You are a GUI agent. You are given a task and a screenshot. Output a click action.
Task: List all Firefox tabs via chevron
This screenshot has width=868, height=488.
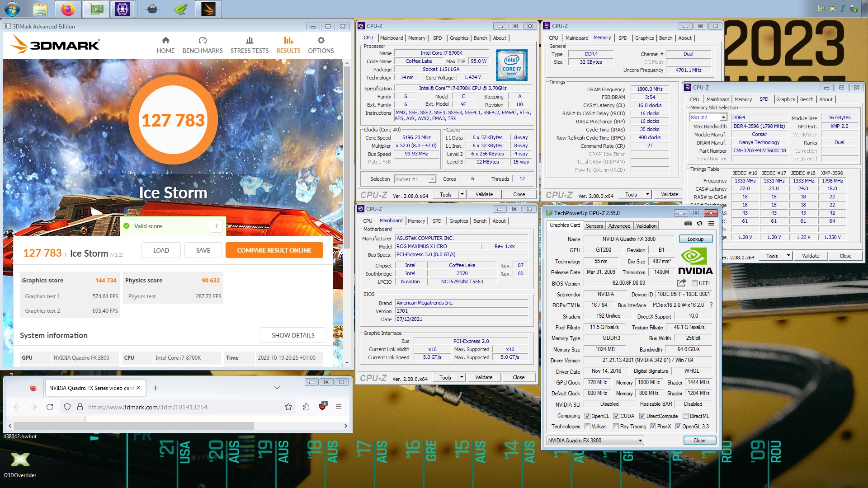click(277, 388)
